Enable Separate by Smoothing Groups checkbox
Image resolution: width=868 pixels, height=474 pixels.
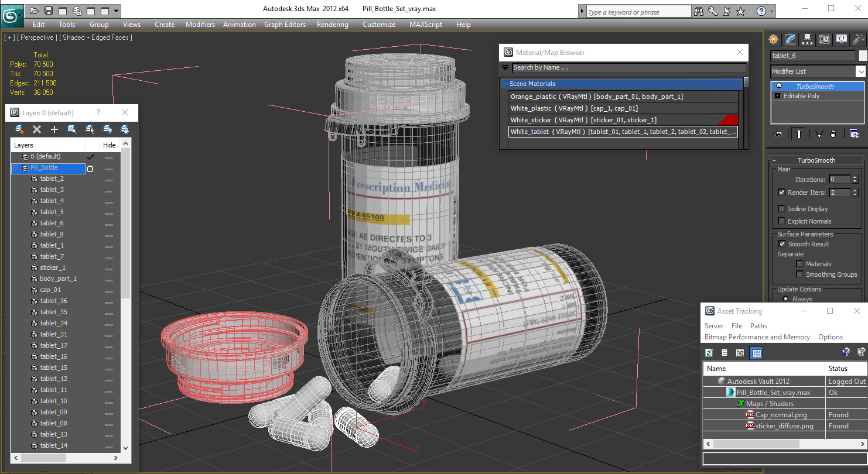[799, 274]
